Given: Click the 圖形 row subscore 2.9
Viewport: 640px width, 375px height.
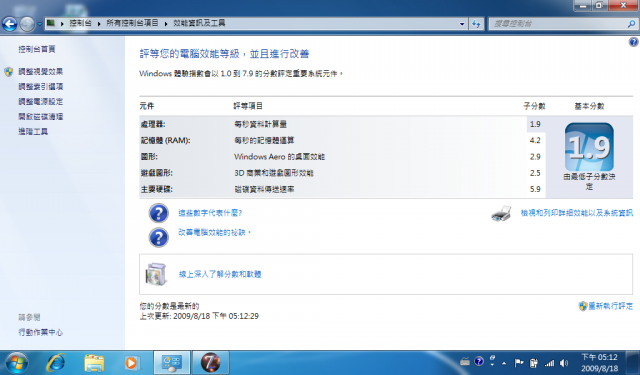Looking at the screenshot, I should (535, 157).
